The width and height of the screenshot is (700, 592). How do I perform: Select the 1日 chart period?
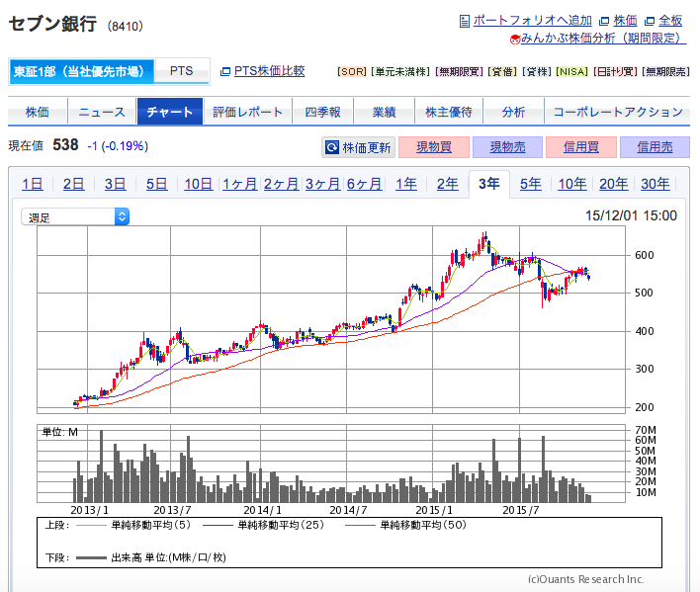coord(33,184)
